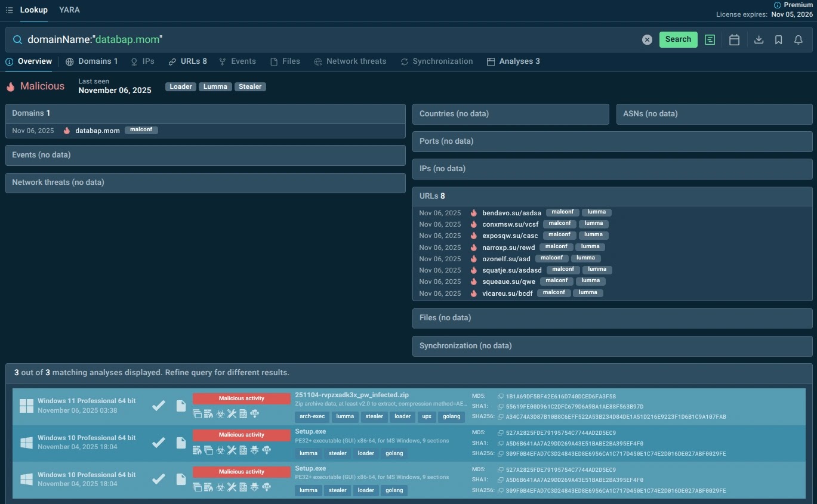Go to the Domains 1 tab

[92, 61]
